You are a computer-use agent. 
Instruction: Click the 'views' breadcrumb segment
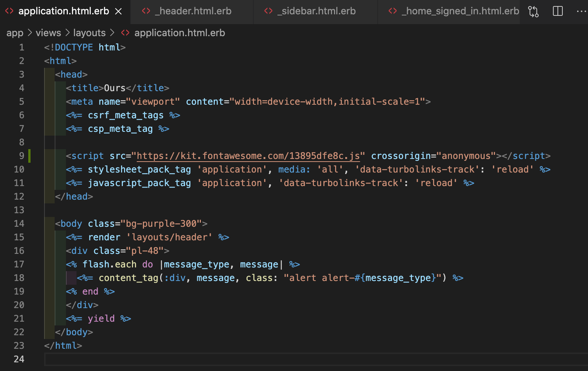point(48,33)
